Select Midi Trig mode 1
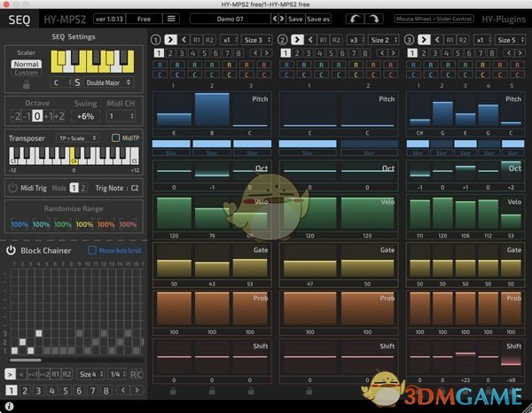Viewport: 532px width, 413px height. (x=74, y=188)
